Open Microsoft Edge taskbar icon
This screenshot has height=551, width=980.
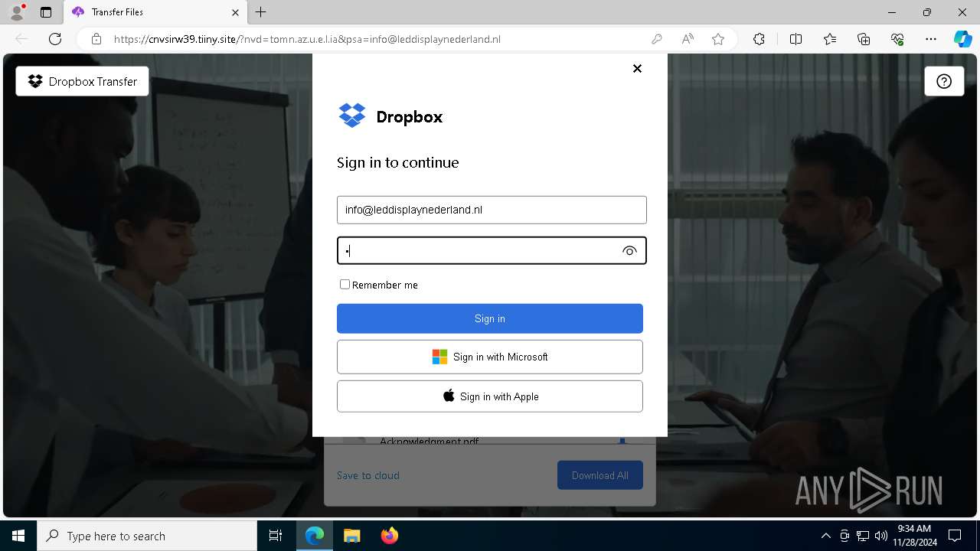click(x=315, y=536)
